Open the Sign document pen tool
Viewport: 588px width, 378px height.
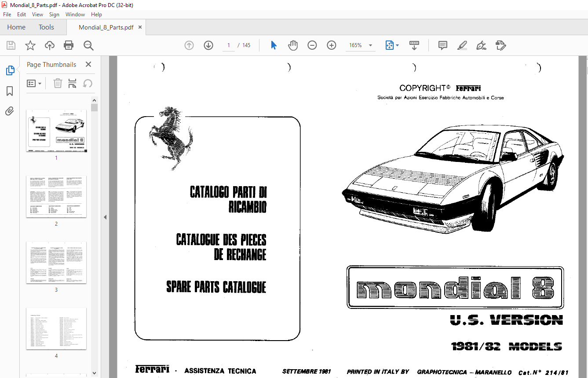tap(482, 45)
